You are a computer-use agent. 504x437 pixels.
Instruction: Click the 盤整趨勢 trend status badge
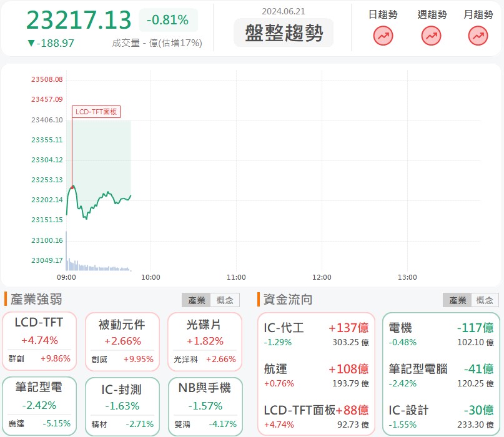[x=284, y=32]
